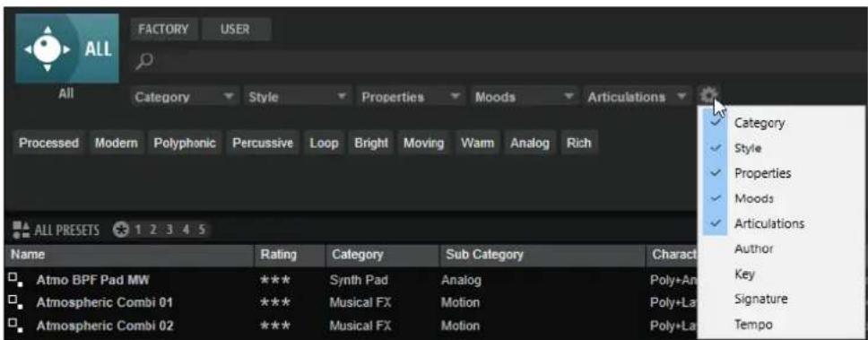Image resolution: width=868 pixels, height=340 pixels.
Task: Click the ALL instrument selector icon
Action: [67, 48]
